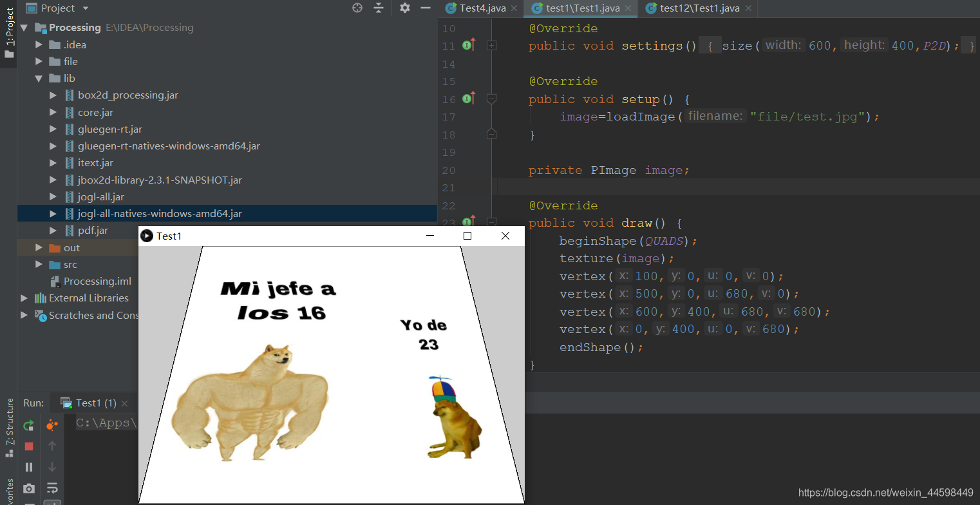Toggle soft-wrap icon in Run panel
This screenshot has width=980, height=505.
tap(52, 488)
